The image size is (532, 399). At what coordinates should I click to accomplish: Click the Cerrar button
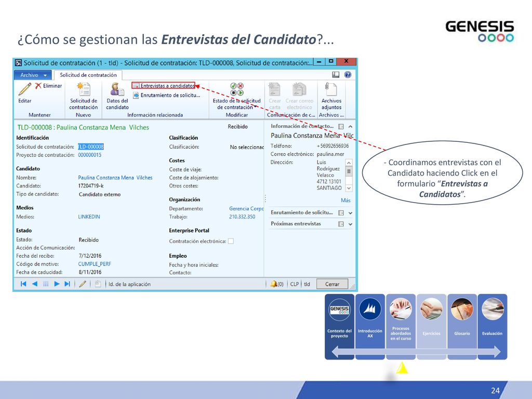[332, 284]
